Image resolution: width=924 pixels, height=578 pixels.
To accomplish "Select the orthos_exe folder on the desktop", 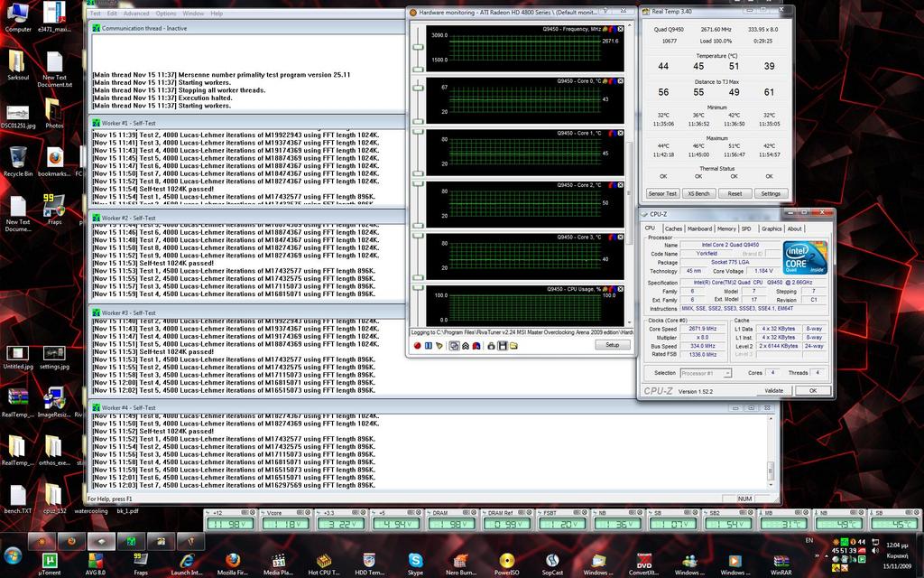I will pos(54,451).
